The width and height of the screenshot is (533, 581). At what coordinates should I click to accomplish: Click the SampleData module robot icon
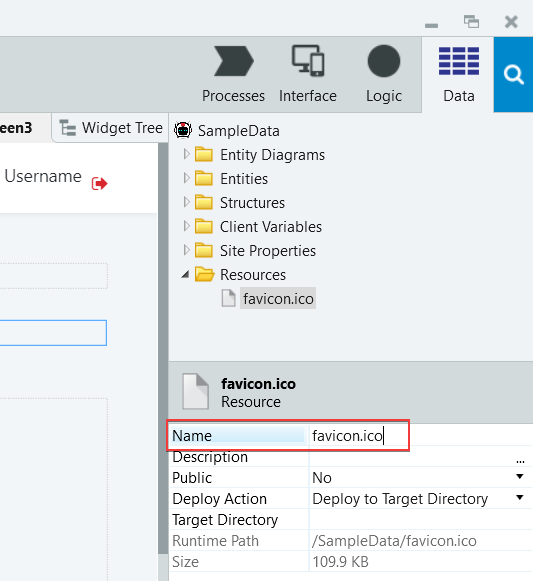pos(183,130)
